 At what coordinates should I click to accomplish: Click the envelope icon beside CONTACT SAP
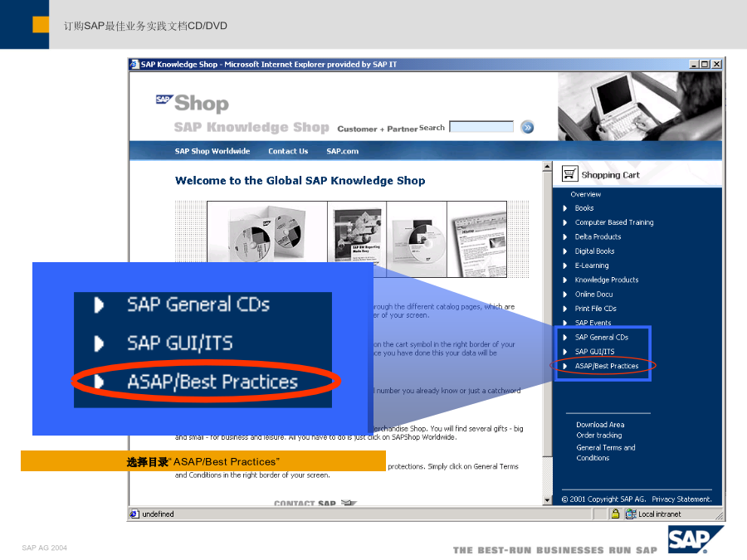tap(349, 503)
